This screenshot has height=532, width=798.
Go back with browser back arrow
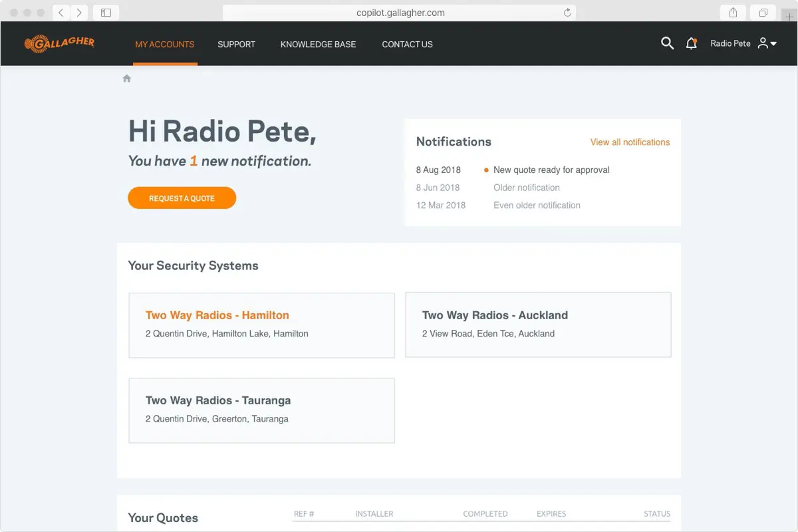[61, 13]
